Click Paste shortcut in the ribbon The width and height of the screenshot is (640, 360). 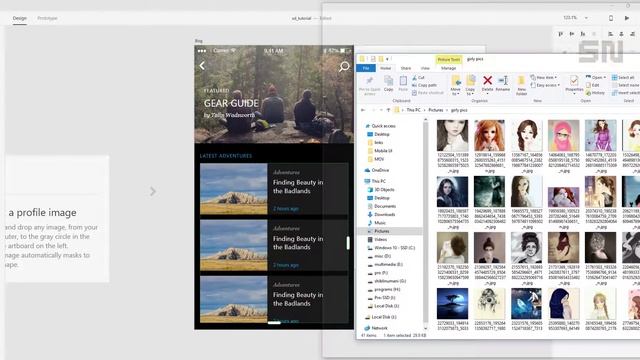pos(427,93)
